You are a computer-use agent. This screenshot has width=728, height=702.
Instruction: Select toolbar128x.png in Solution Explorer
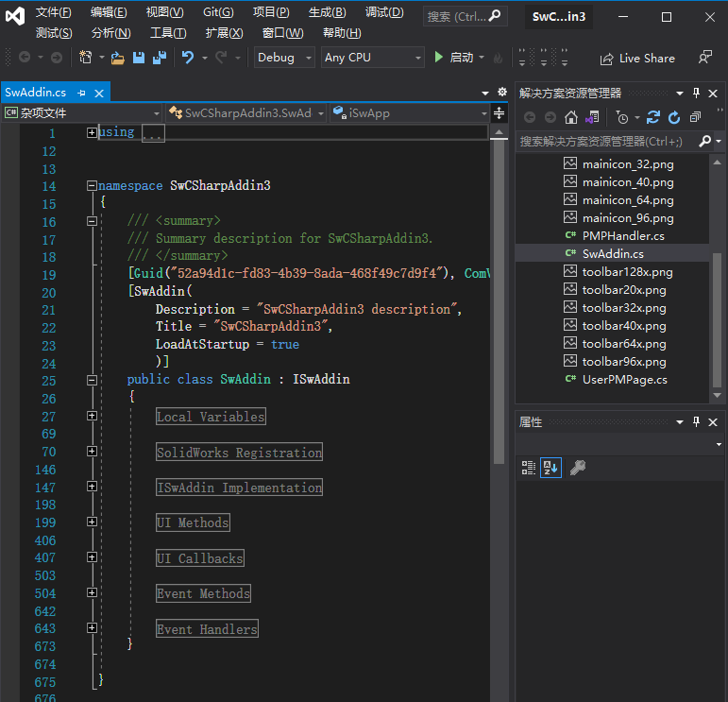(627, 272)
